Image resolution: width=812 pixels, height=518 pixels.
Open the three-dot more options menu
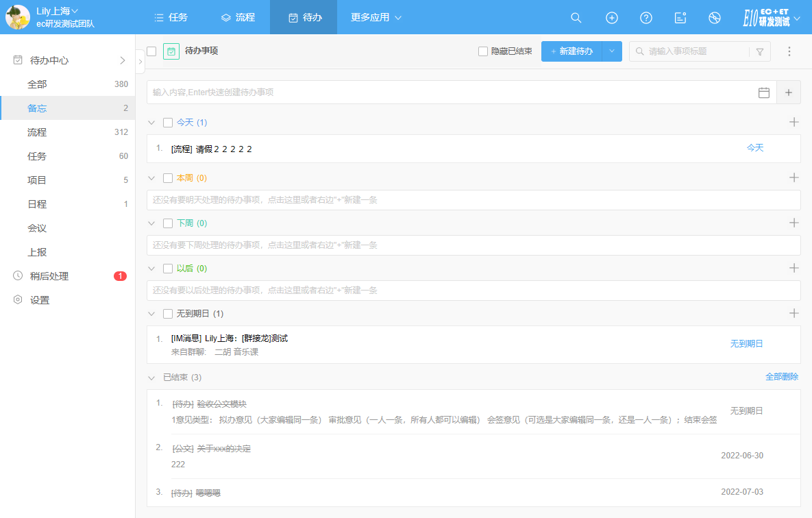point(789,51)
